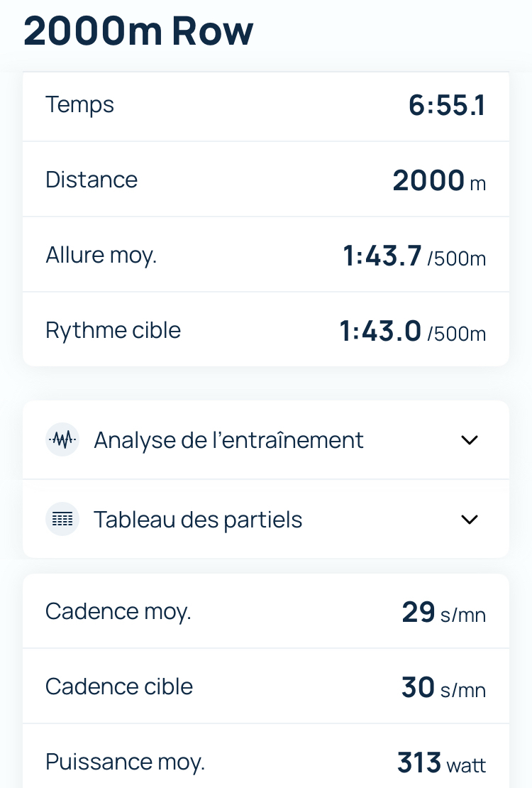532x788 pixels.
Task: Click the 313 watt power value
Action: (x=441, y=763)
